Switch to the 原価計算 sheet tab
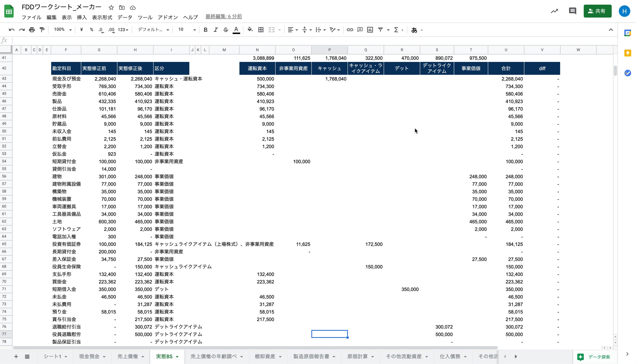 358,356
